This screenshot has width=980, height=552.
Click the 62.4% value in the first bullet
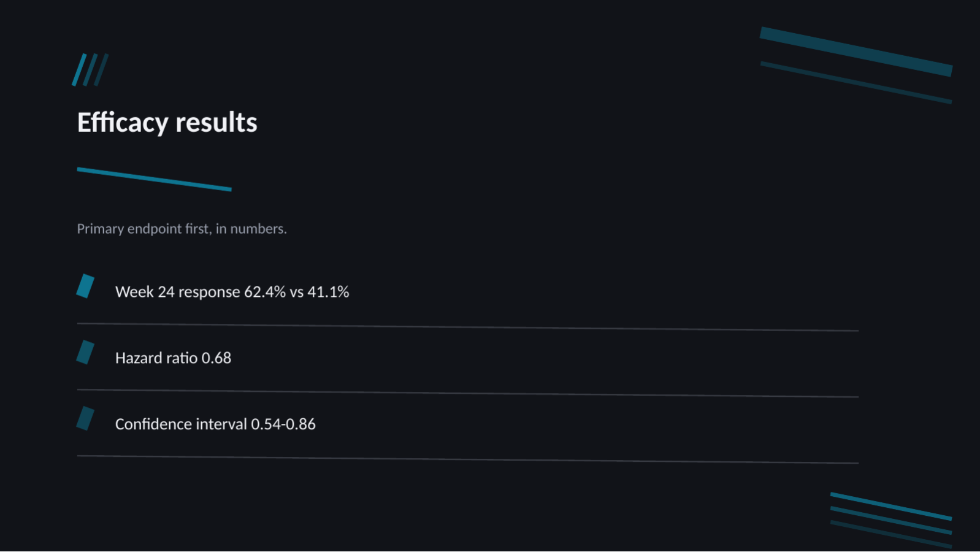tap(265, 292)
